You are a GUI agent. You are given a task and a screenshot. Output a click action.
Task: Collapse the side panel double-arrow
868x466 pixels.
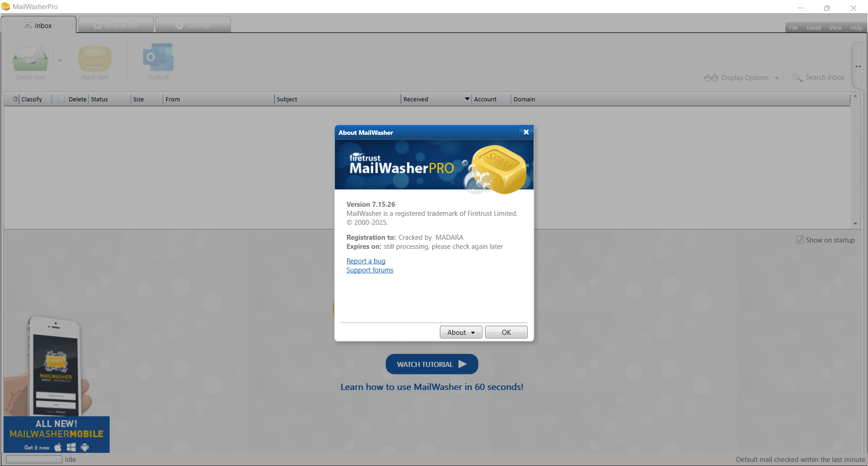pyautogui.click(x=858, y=67)
